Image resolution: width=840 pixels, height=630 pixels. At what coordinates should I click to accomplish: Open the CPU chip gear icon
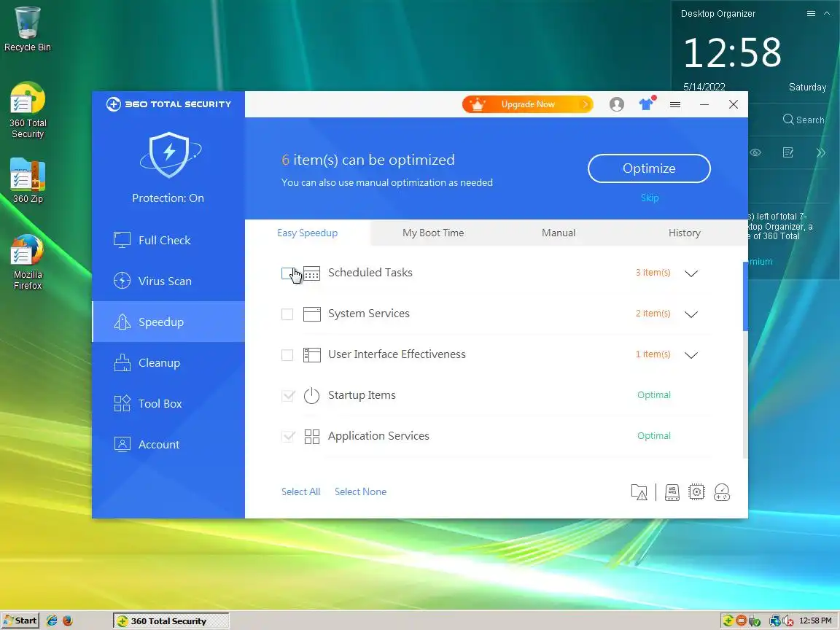[696, 491]
